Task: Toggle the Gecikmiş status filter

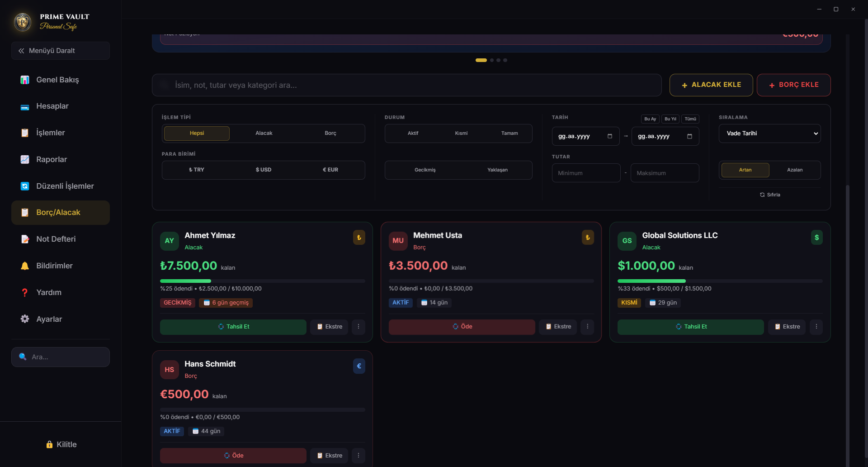Action: [425, 170]
